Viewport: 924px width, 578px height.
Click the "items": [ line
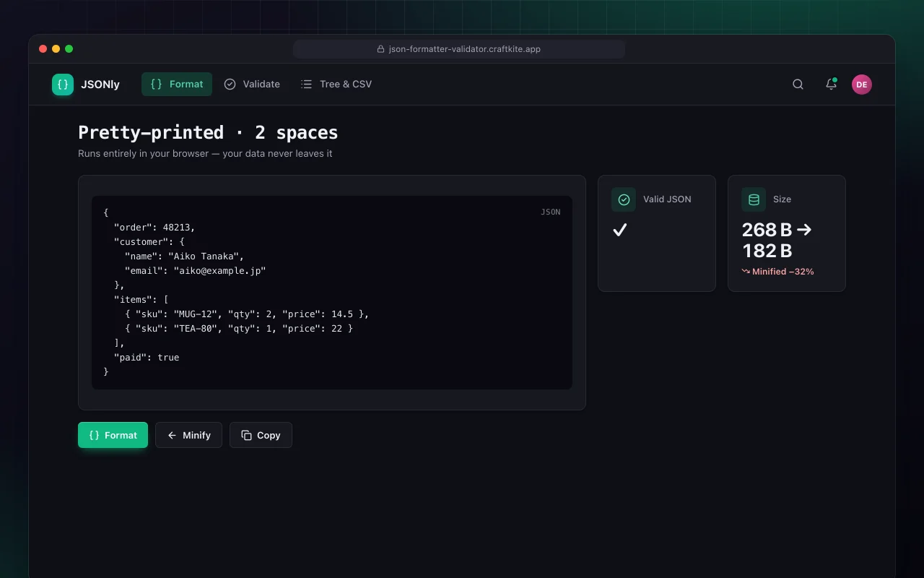point(141,299)
